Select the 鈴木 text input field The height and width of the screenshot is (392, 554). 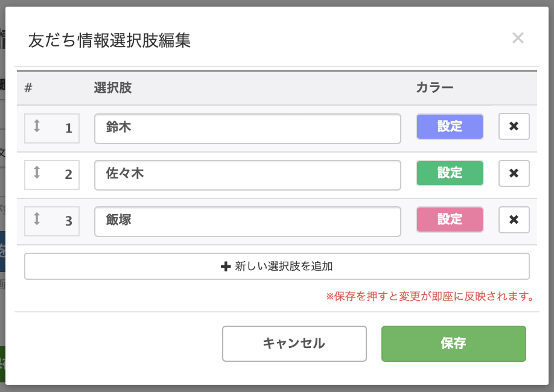pyautogui.click(x=247, y=128)
